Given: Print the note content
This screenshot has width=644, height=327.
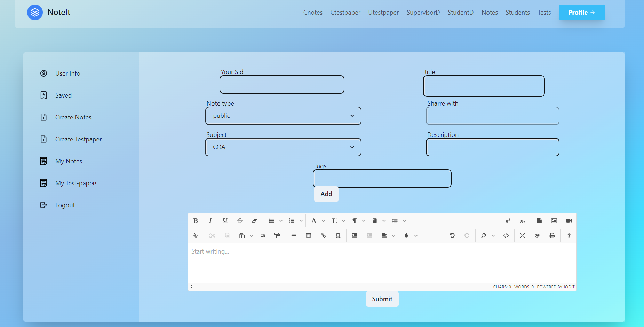Looking at the screenshot, I should (552, 235).
